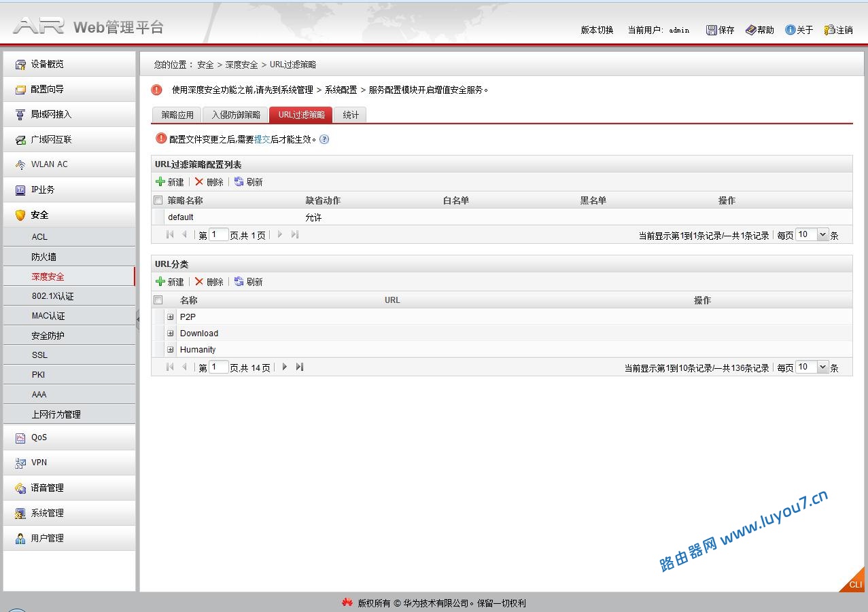Image resolution: width=868 pixels, height=612 pixels.
Task: Click the 允许 default action cell
Action: (313, 217)
